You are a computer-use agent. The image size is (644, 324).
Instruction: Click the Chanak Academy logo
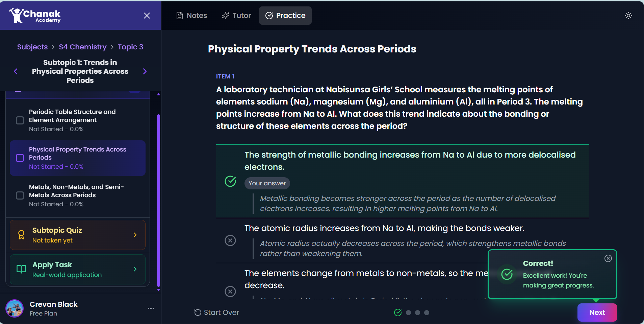coord(35,15)
